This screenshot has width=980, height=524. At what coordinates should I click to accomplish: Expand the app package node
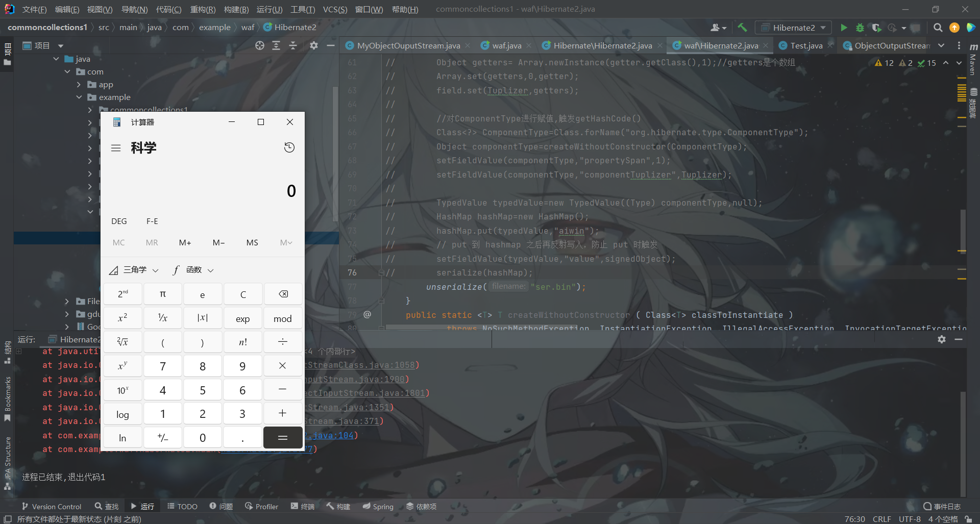[79, 84]
